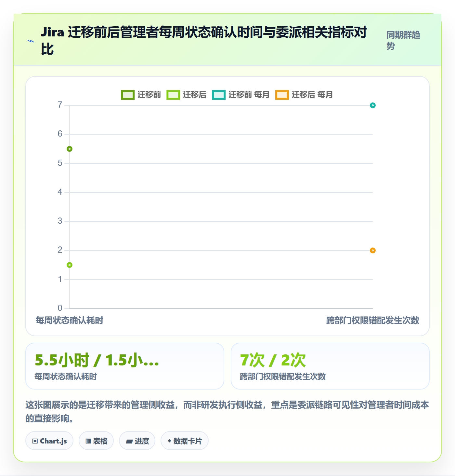
Task: Open the 5.5小时 / 1.5小... stat card
Action: point(125,366)
